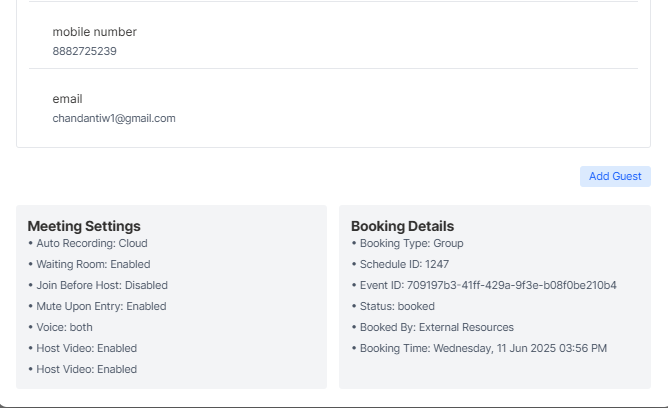The height and width of the screenshot is (408, 668).
Task: Select the Booking Type: Group entry
Action: click(410, 243)
